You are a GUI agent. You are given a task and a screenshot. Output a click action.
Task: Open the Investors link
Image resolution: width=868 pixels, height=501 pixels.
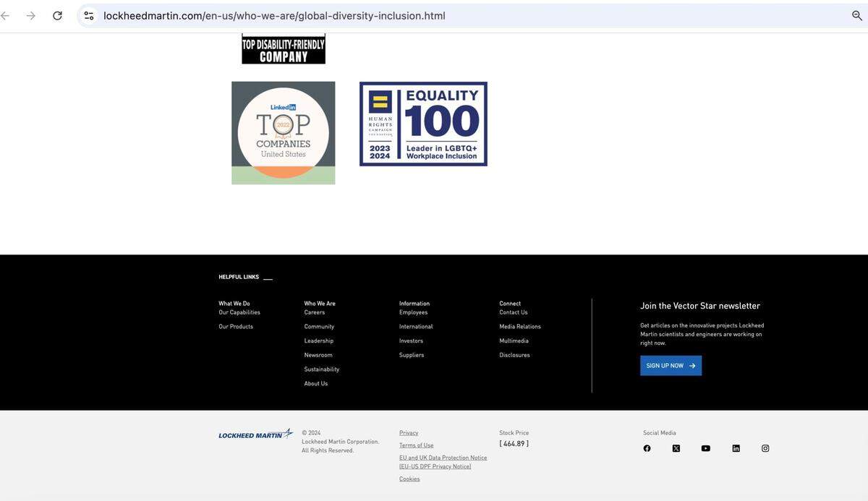(411, 341)
